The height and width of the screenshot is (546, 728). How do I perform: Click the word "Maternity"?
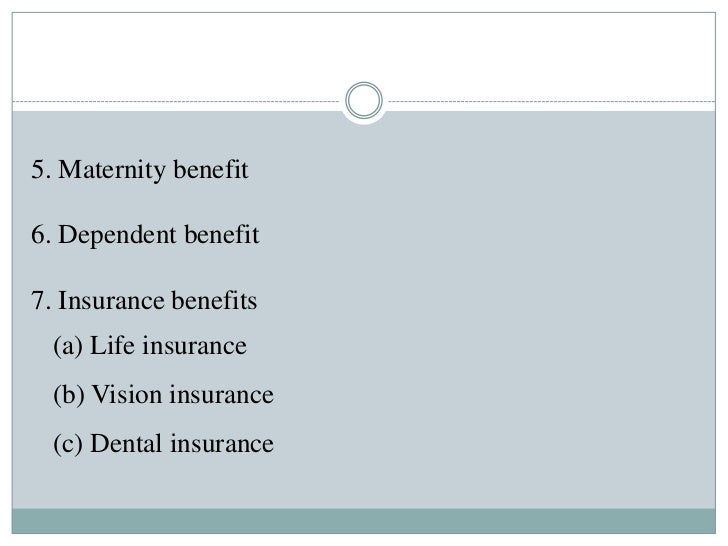tap(112, 170)
